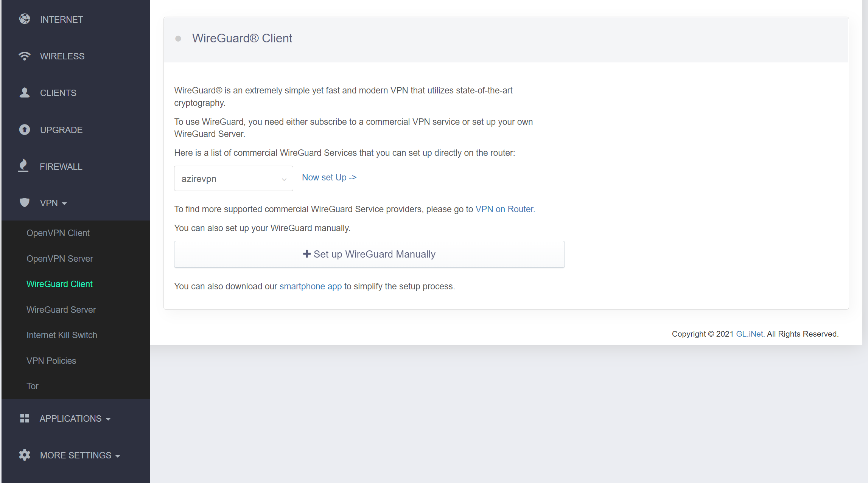The image size is (868, 483).
Task: Visit the GL.iNet footer link
Action: coord(750,334)
